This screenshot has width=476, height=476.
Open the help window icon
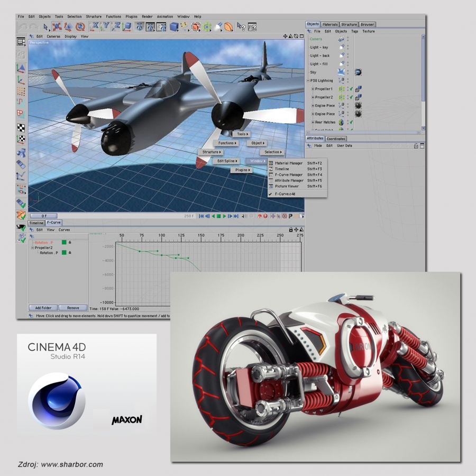[x=252, y=27]
